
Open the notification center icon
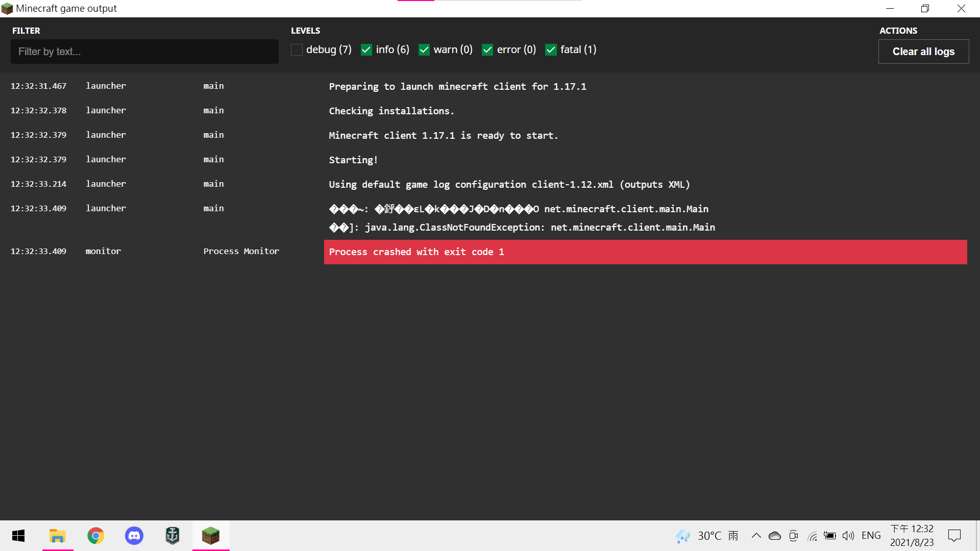[x=954, y=536]
